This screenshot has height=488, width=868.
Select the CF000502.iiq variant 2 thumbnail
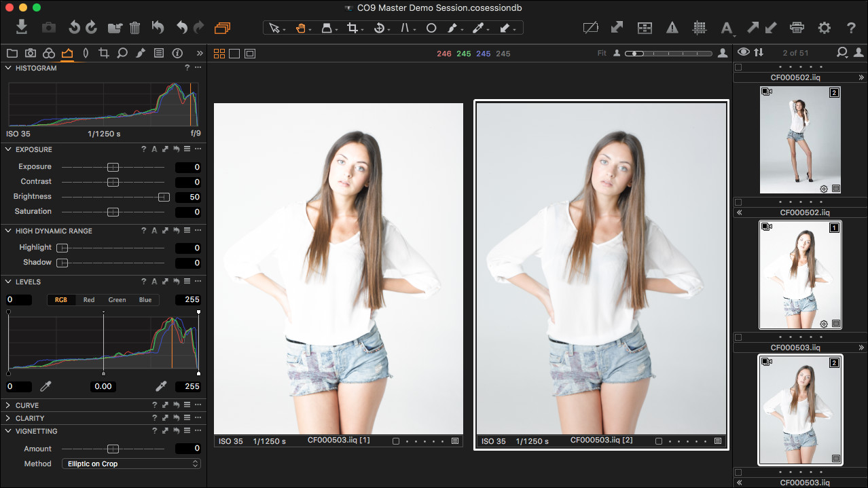point(800,140)
